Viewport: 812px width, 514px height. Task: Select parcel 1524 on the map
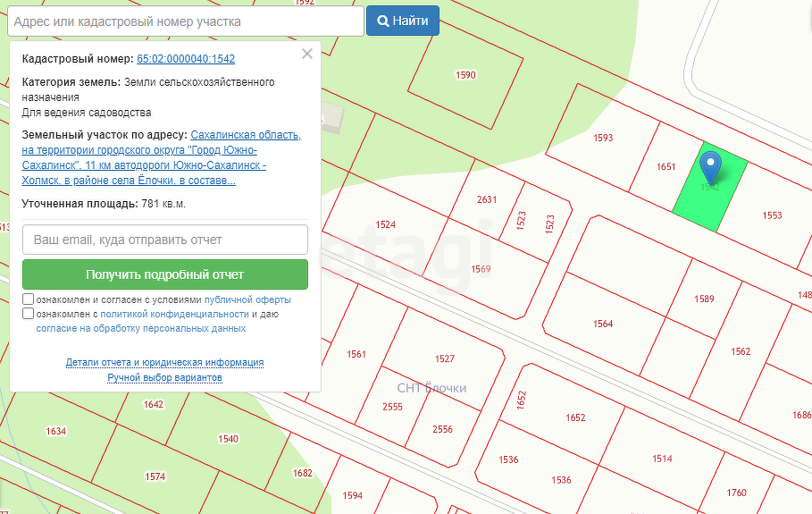(x=386, y=224)
